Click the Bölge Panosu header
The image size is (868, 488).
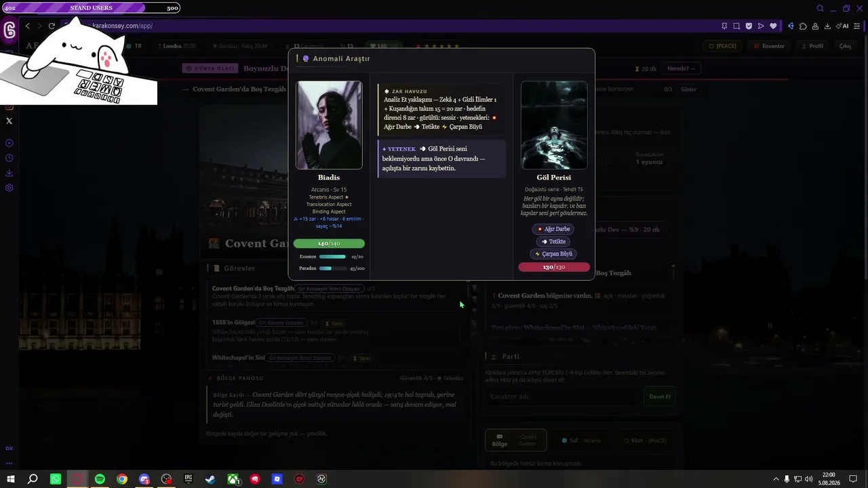[240, 378]
